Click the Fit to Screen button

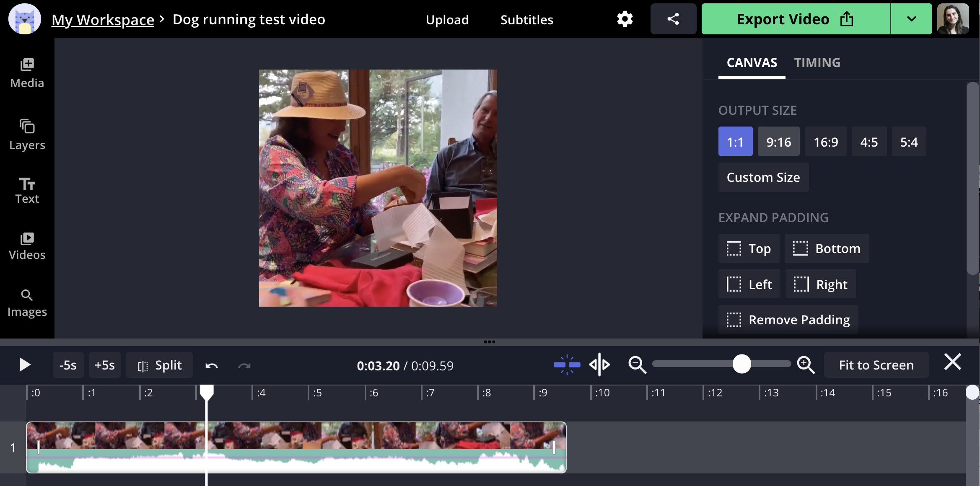pos(876,365)
